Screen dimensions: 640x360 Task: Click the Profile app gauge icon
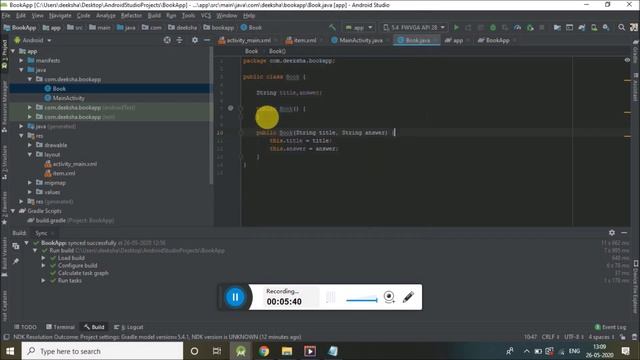(x=517, y=27)
